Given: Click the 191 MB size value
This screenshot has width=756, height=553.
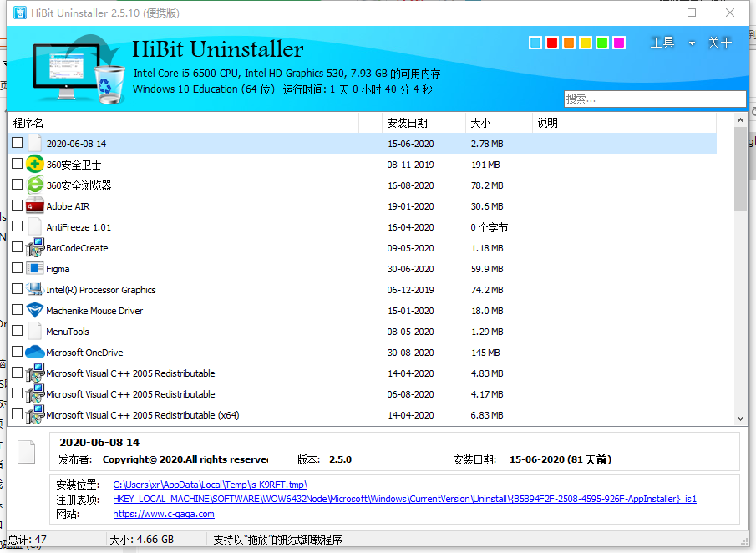Looking at the screenshot, I should [485, 165].
